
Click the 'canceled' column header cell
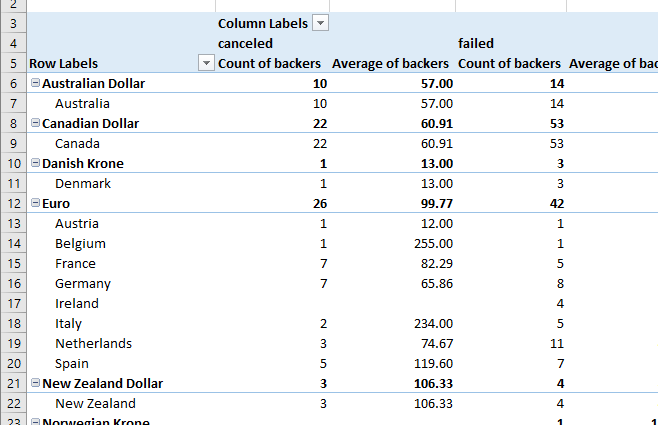click(x=246, y=43)
